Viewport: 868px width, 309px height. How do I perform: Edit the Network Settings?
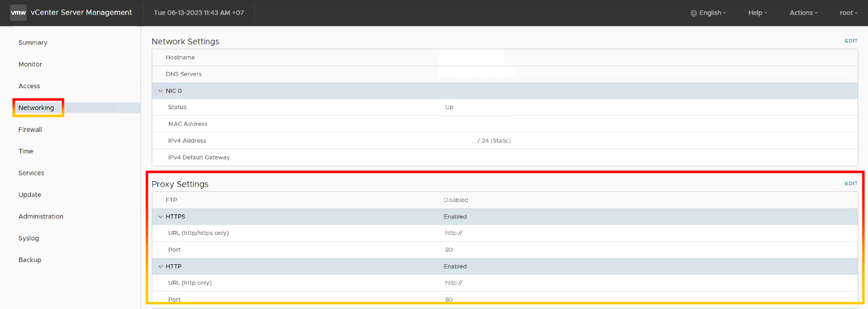tap(851, 41)
